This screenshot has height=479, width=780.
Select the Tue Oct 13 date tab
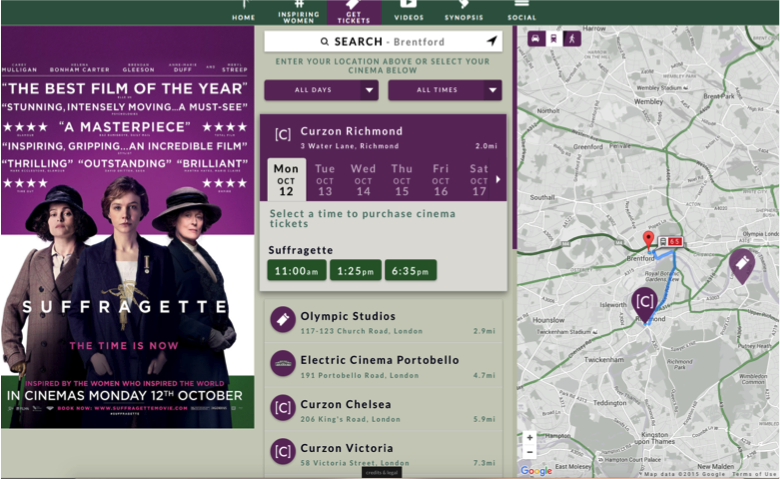325,180
